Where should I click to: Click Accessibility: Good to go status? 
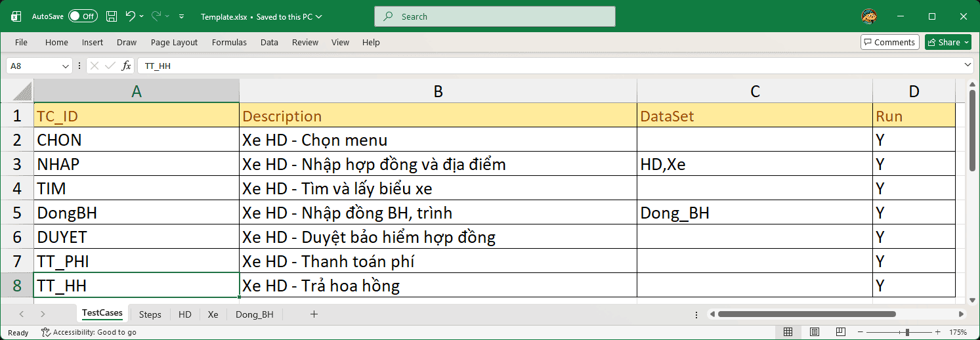tap(89, 332)
